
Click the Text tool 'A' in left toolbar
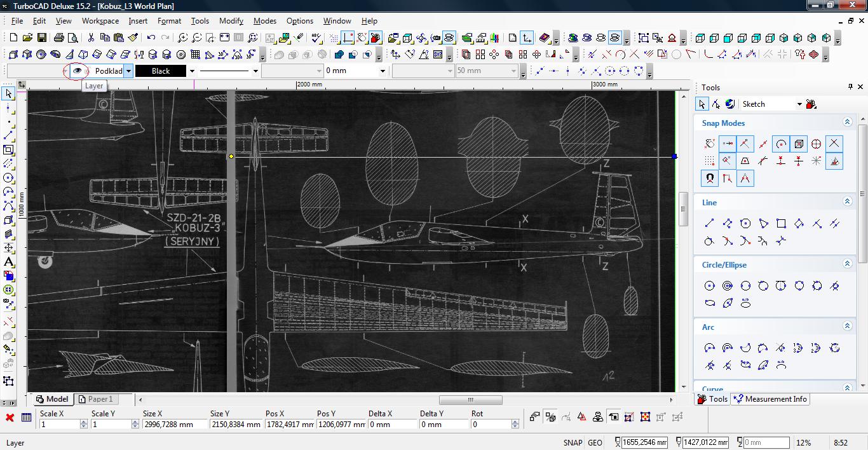[8, 262]
